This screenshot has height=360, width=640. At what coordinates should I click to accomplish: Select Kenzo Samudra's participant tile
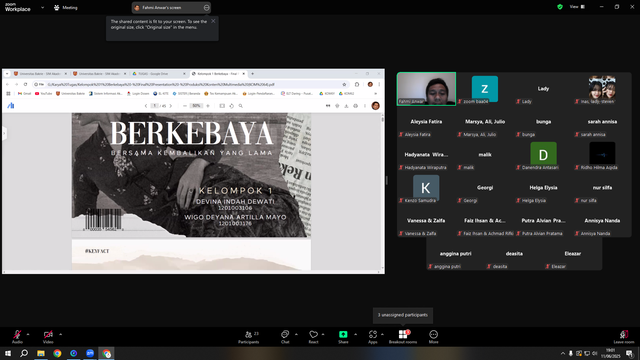click(426, 188)
